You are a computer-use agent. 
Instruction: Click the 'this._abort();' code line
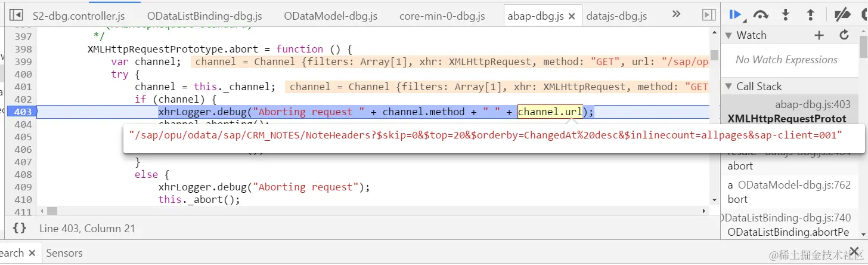point(199,199)
